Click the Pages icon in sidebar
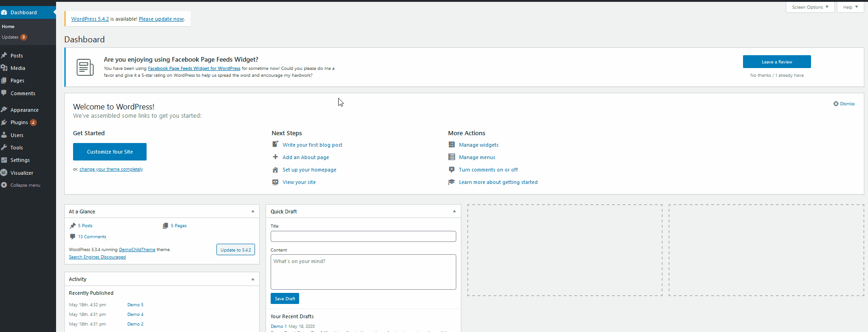 tap(4, 80)
